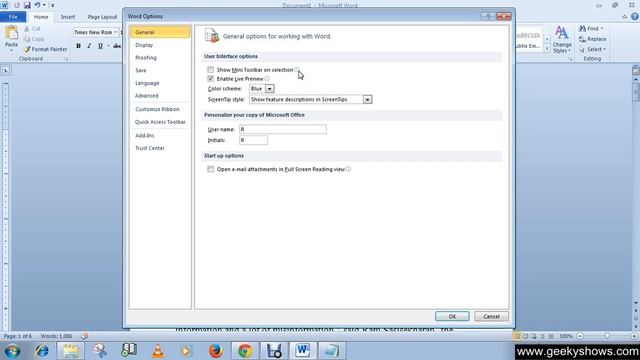Click info icon beside Enable Live Preview
The image size is (640, 360).
[x=267, y=78]
